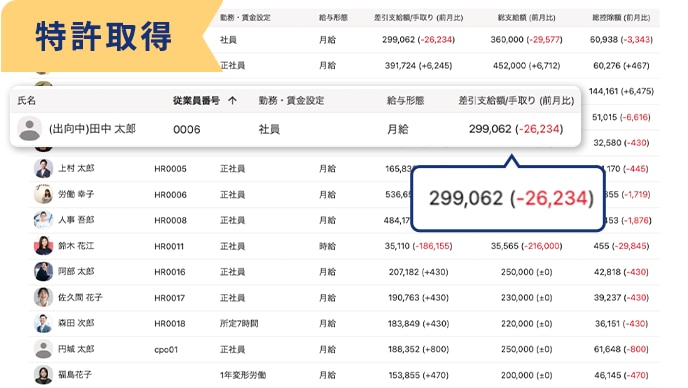Click employee number cpc01

coord(166,350)
